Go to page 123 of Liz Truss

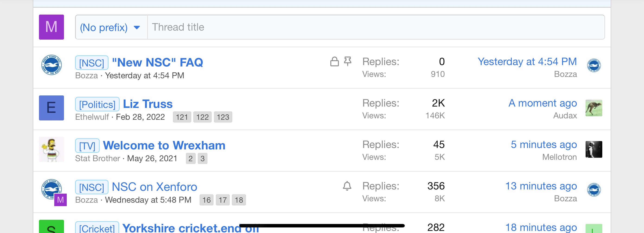point(223,117)
